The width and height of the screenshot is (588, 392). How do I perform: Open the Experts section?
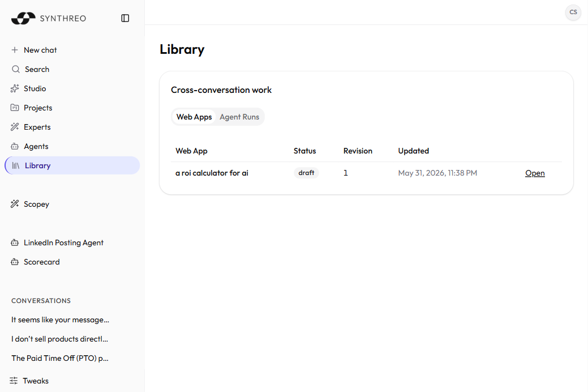pos(72,127)
